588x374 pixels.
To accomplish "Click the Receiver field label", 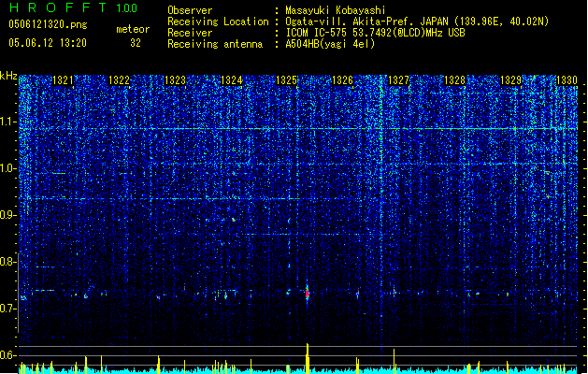I will click(190, 33).
